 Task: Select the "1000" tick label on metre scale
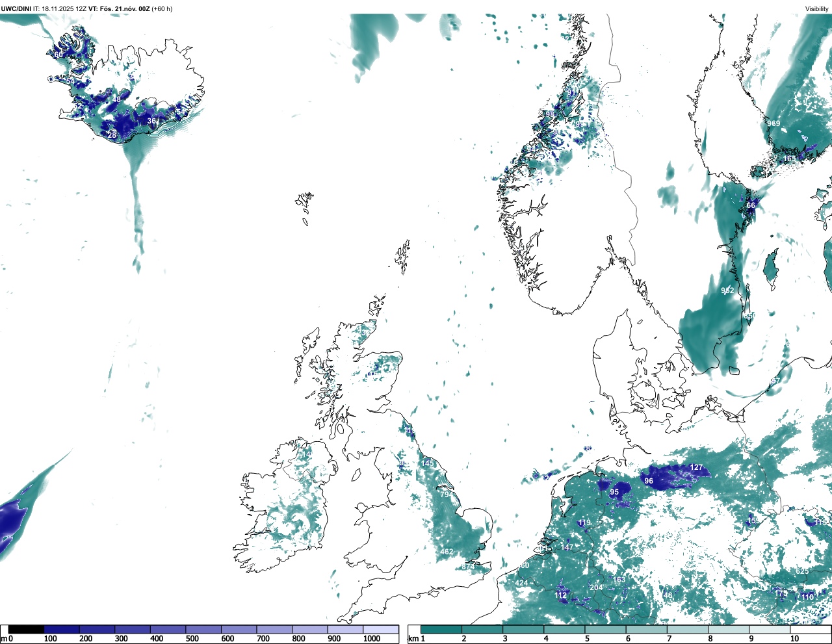click(x=372, y=639)
